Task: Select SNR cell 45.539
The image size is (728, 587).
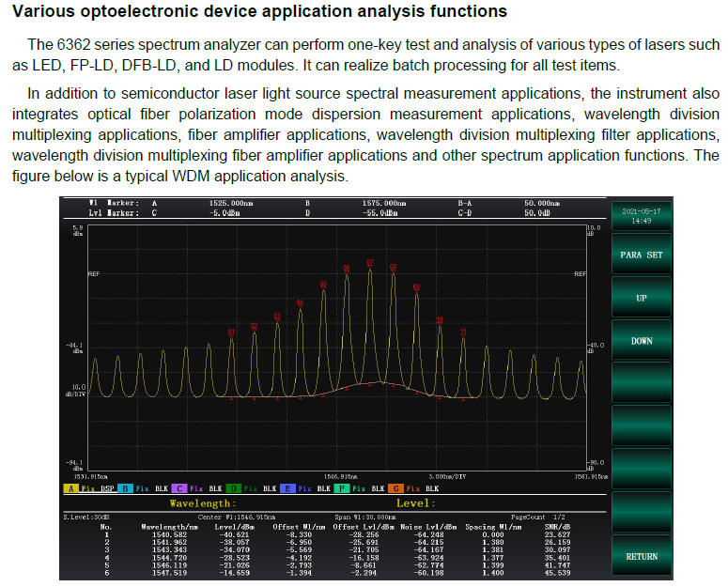Action: pyautogui.click(x=557, y=573)
